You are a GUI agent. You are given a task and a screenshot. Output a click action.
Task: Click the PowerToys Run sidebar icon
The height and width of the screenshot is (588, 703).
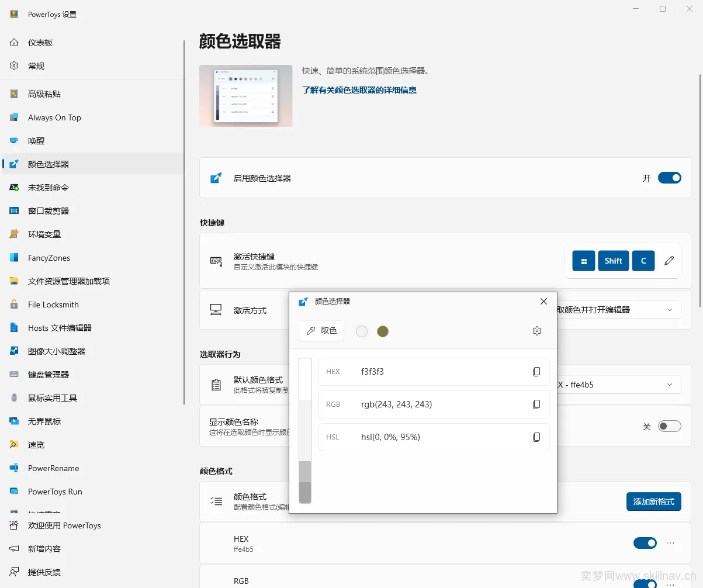click(x=14, y=492)
